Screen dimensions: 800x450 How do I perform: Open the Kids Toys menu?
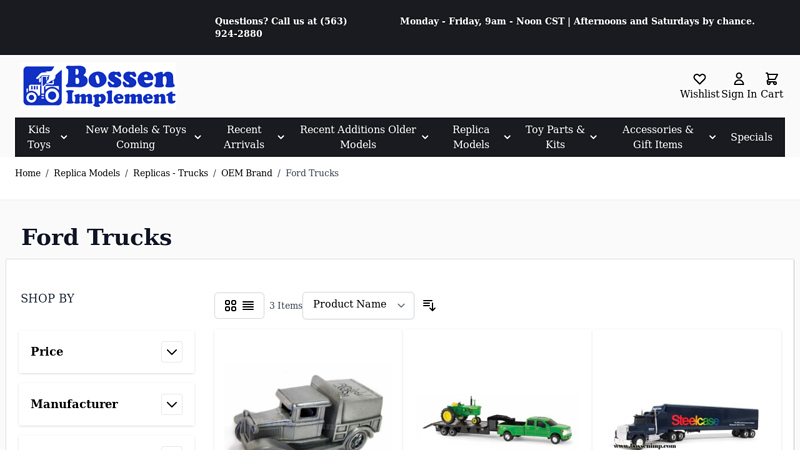coord(39,137)
